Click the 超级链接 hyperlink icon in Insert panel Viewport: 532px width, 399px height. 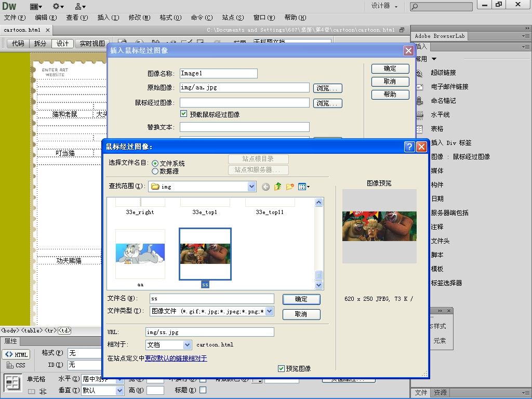coord(419,73)
